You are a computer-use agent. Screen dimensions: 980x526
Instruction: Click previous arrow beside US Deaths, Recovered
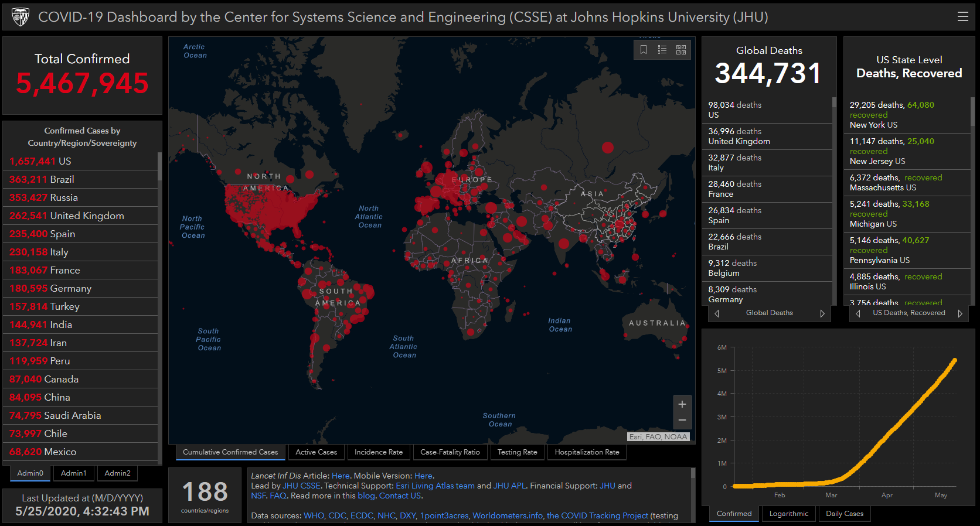coord(858,313)
